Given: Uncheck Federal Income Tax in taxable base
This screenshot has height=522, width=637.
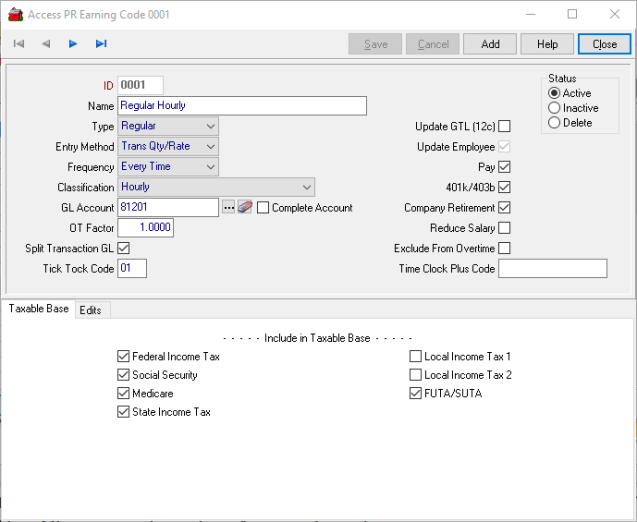Looking at the screenshot, I should click(124, 356).
